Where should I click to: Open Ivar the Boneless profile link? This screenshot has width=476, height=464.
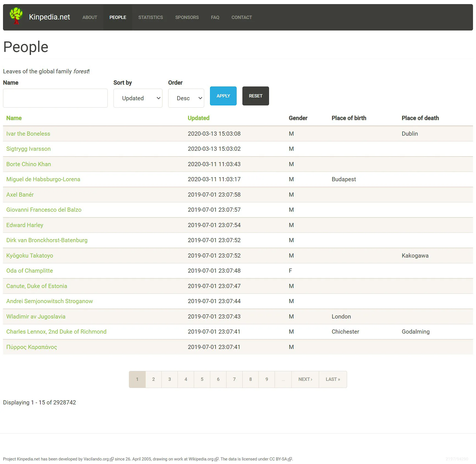pos(28,134)
